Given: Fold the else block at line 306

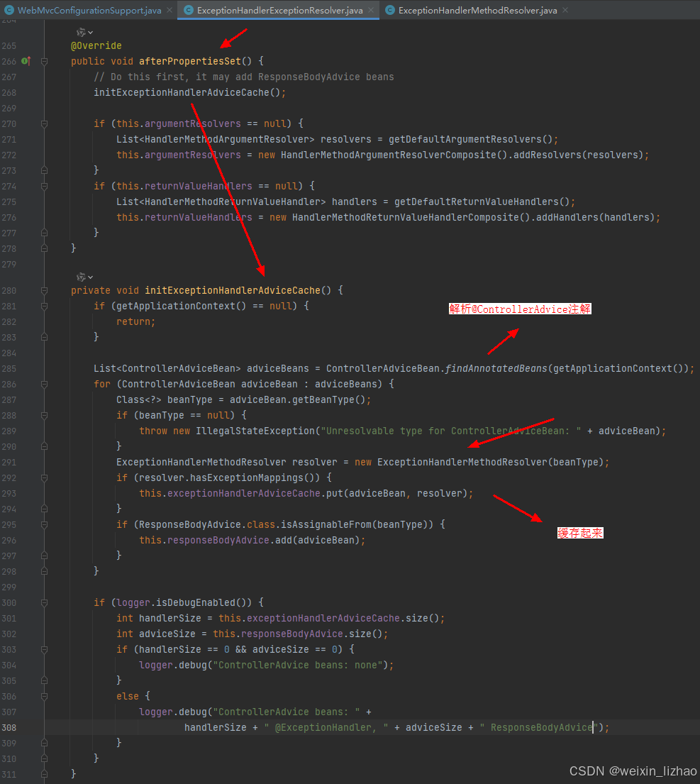Looking at the screenshot, I should [x=44, y=696].
